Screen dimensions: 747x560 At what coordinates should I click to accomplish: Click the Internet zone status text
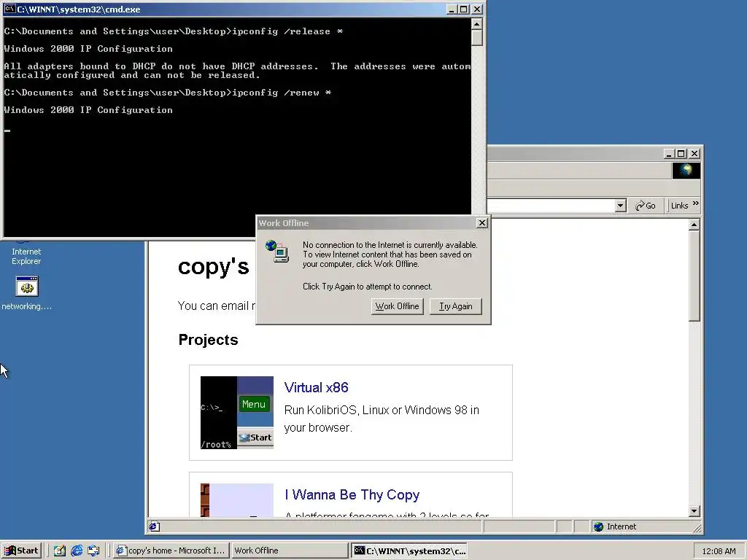click(622, 526)
